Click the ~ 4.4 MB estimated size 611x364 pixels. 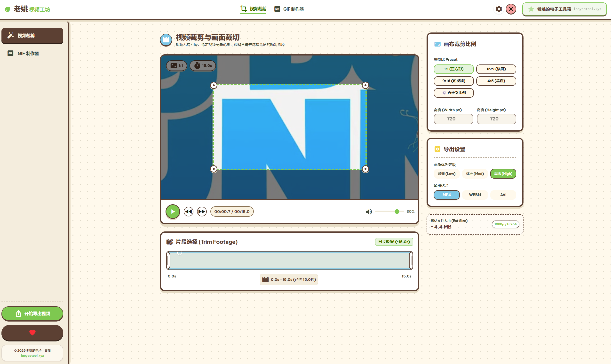click(x=441, y=227)
